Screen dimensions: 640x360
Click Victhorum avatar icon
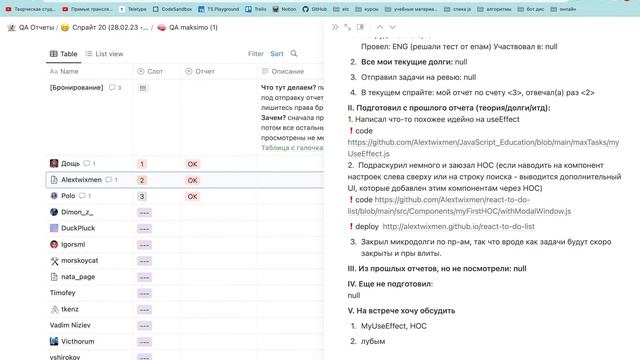click(54, 341)
